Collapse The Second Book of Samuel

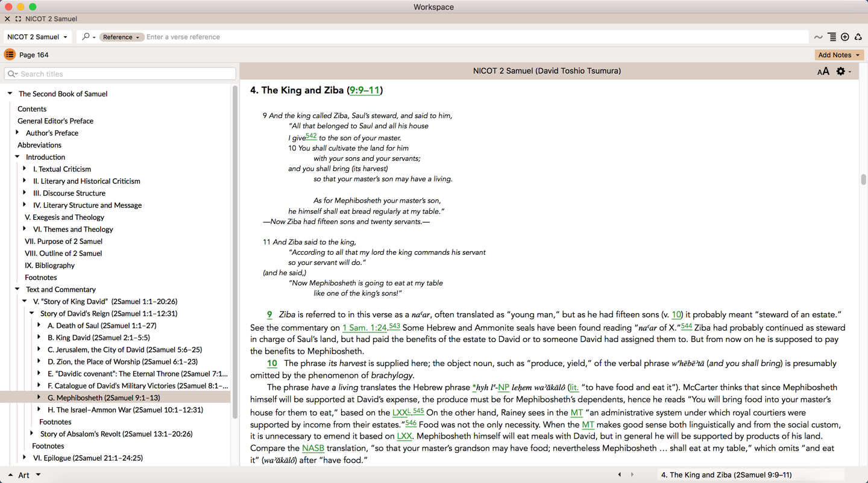(10, 93)
